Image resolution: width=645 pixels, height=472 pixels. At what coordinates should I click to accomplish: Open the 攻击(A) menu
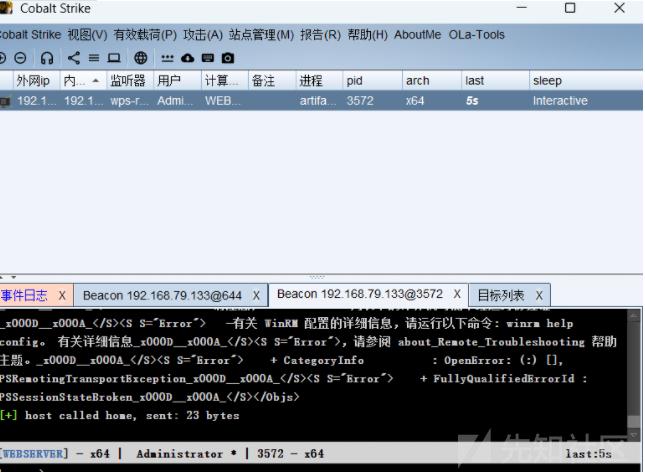tap(203, 35)
